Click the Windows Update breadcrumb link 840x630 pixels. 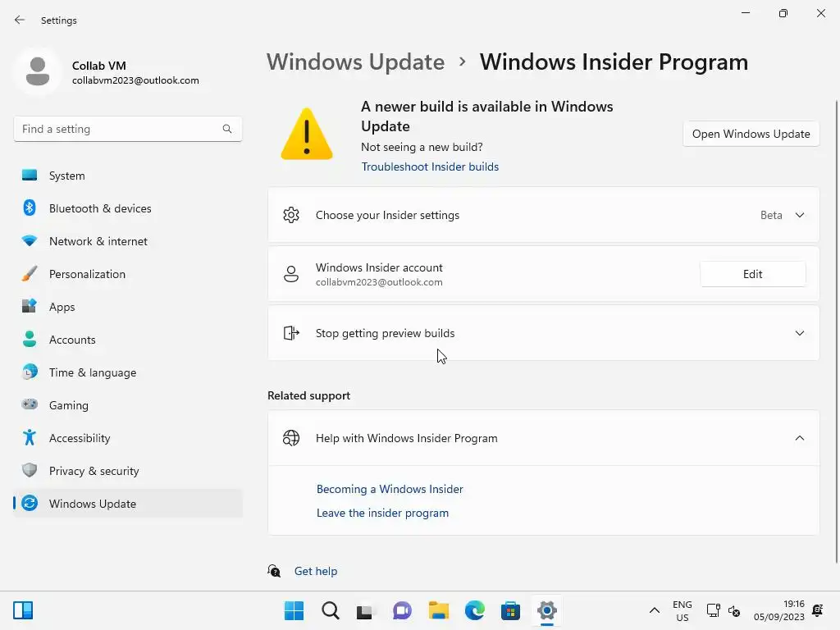[x=356, y=62]
